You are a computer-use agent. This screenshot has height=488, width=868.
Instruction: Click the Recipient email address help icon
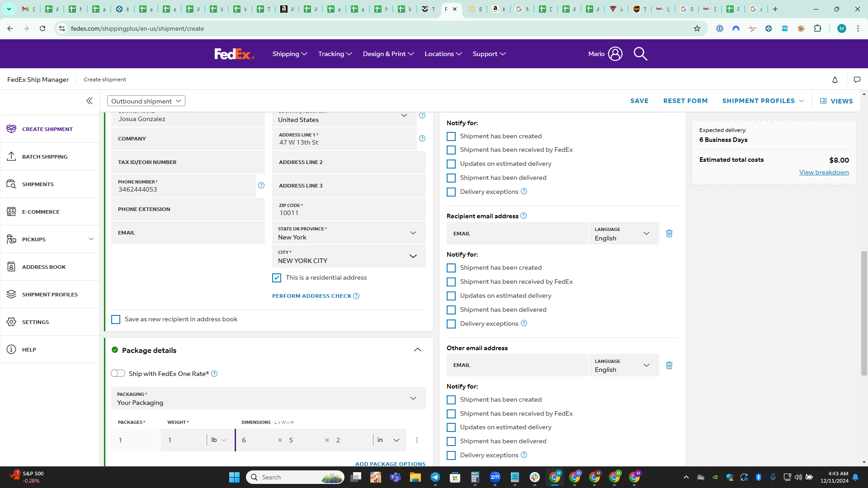524,216
